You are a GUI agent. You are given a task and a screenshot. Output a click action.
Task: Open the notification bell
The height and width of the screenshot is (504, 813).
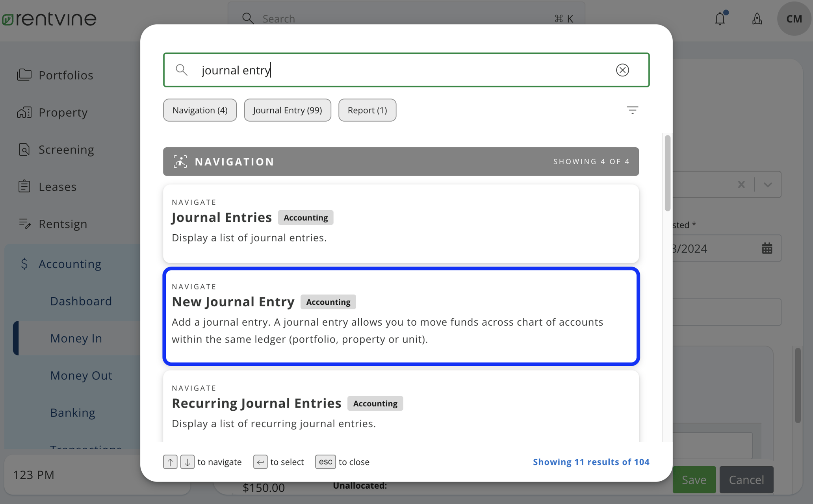[x=720, y=19]
